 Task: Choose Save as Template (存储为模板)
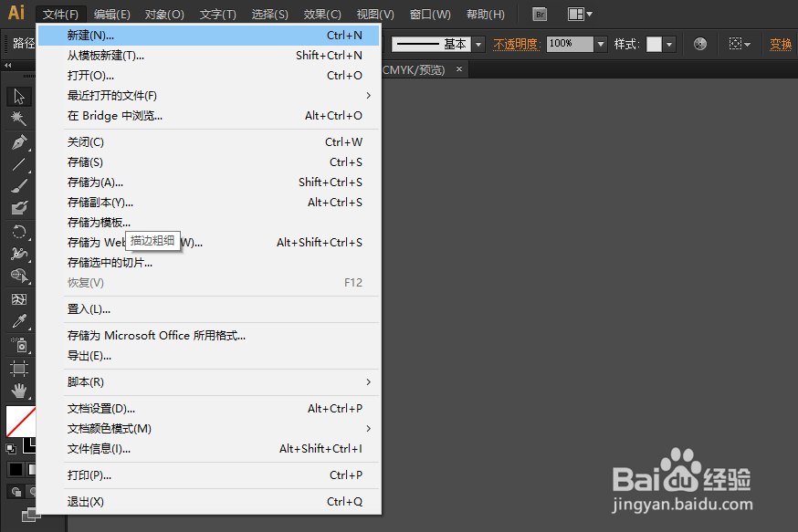pos(209,223)
